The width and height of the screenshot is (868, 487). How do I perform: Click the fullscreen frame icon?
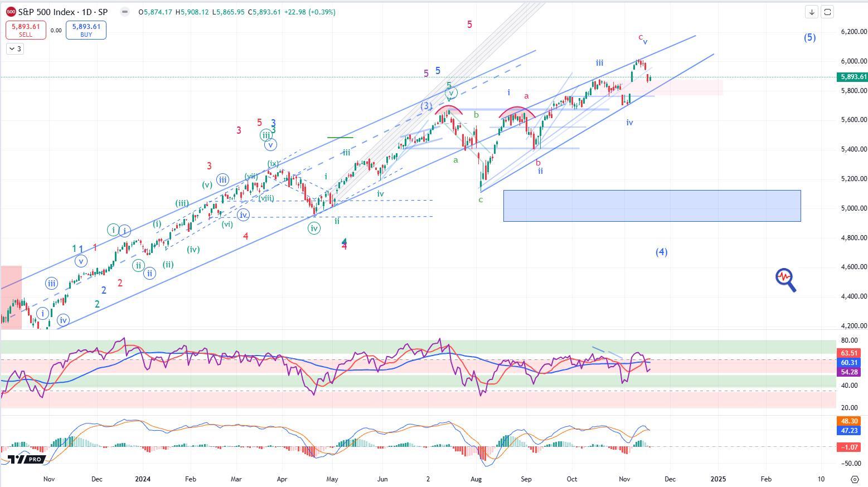click(827, 12)
